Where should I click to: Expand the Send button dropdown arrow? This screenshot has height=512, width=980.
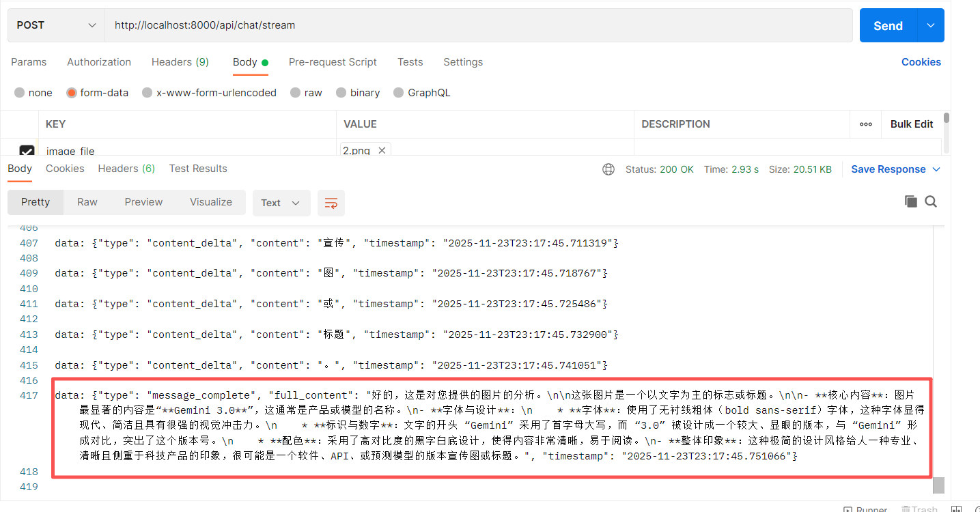(x=930, y=25)
